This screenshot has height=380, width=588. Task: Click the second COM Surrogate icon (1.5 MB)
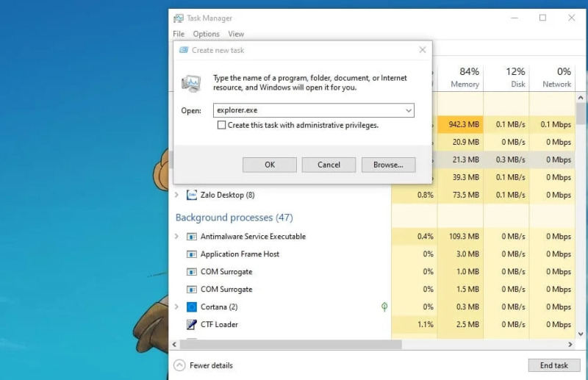[192, 289]
